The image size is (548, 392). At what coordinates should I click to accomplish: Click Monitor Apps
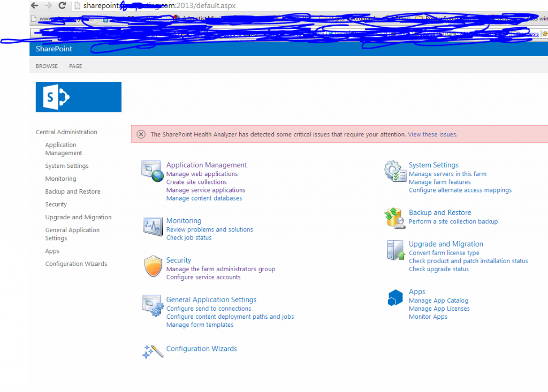coord(428,317)
